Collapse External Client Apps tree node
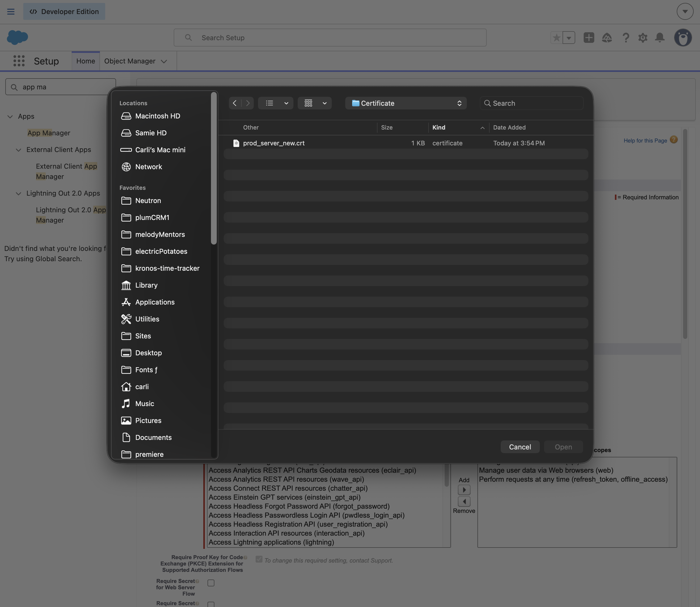The height and width of the screenshot is (607, 700). 19,150
